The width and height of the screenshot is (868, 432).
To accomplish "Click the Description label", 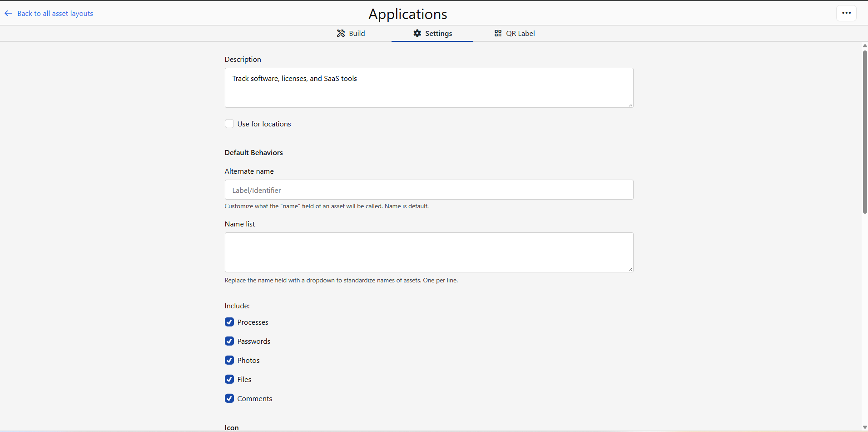I will (x=243, y=59).
